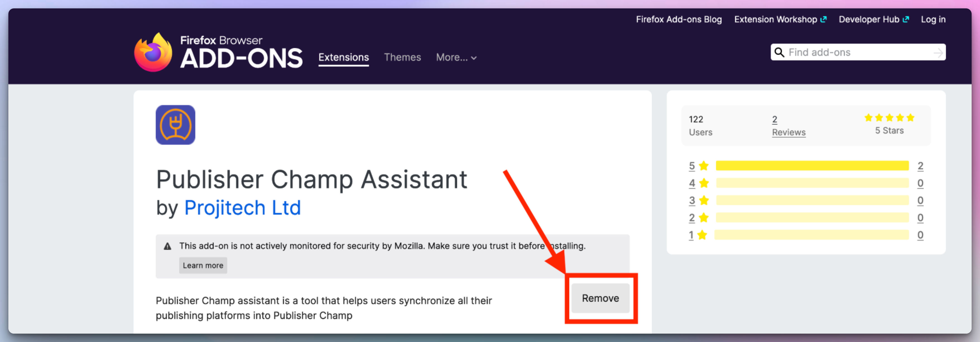Image resolution: width=980 pixels, height=342 pixels.
Task: Click the Publisher Champ Assistant plug icon
Action: tap(176, 125)
